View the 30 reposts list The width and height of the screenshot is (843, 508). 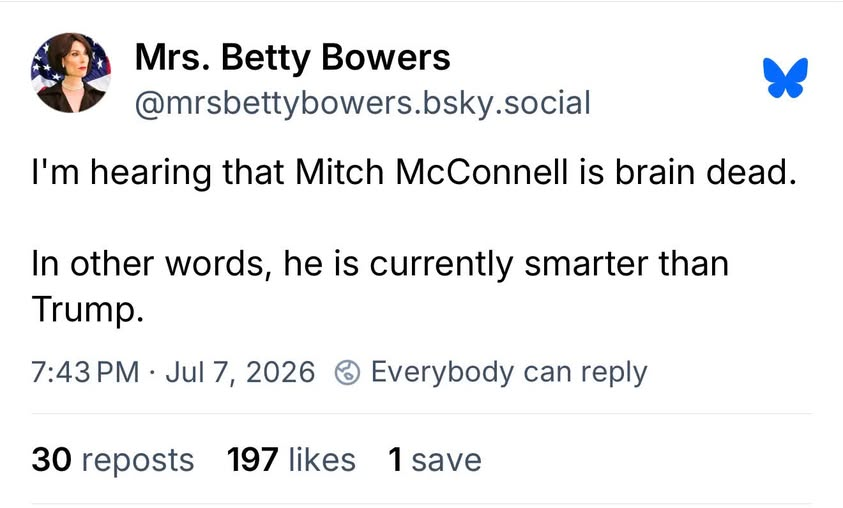[x=113, y=460]
